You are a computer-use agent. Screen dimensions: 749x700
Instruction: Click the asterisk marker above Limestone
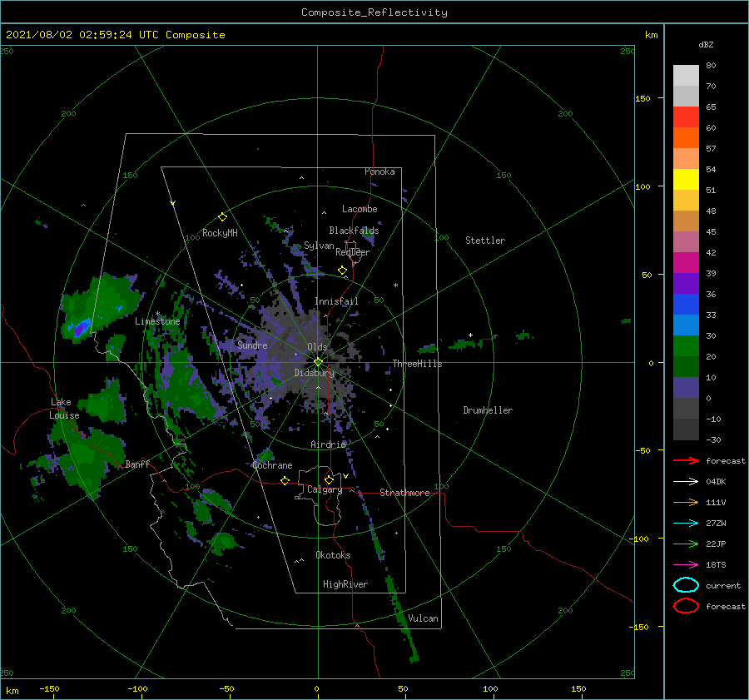(x=157, y=314)
